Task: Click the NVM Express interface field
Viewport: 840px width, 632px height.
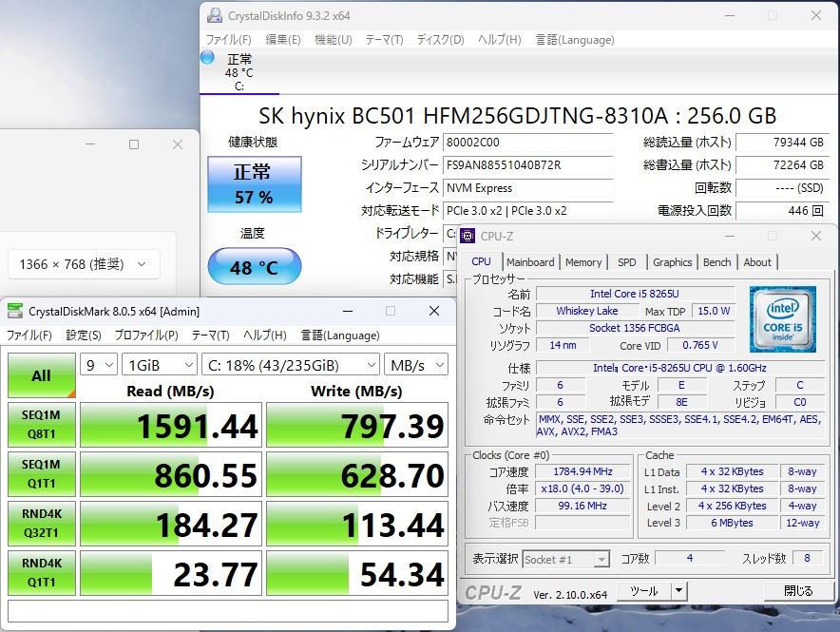Action: point(527,188)
